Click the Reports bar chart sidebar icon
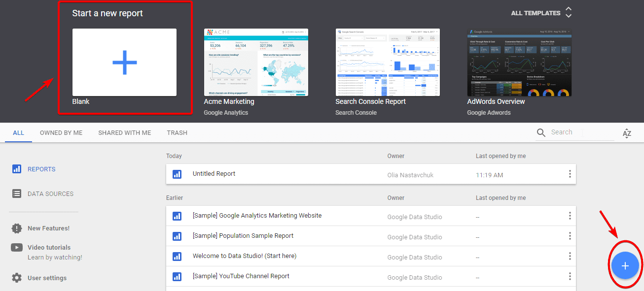The height and width of the screenshot is (291, 644). pos(17,169)
